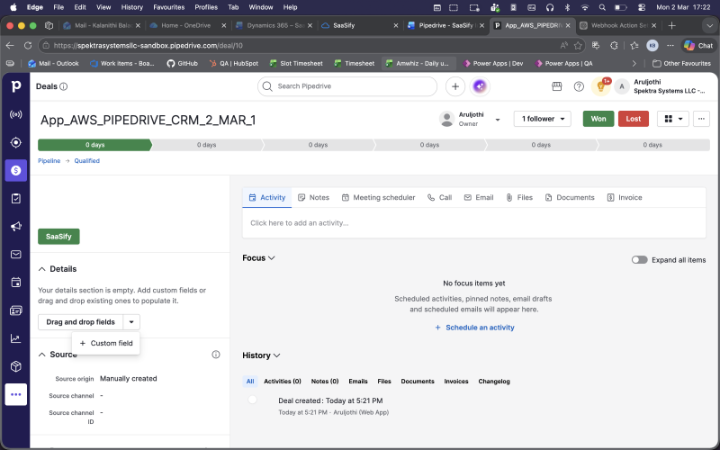Click the green SaaSify button
Viewport: 720px width, 450px height.
click(59, 236)
